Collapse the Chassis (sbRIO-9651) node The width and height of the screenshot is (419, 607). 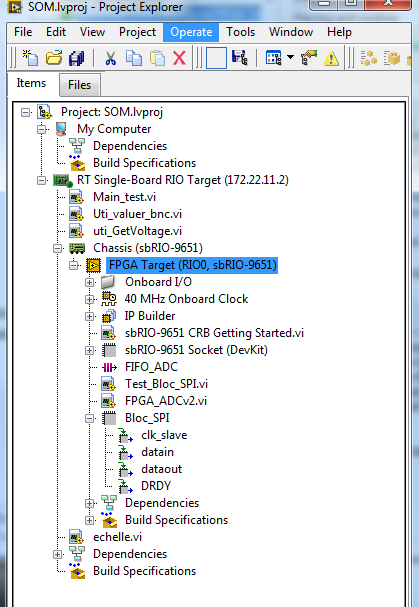(58, 248)
